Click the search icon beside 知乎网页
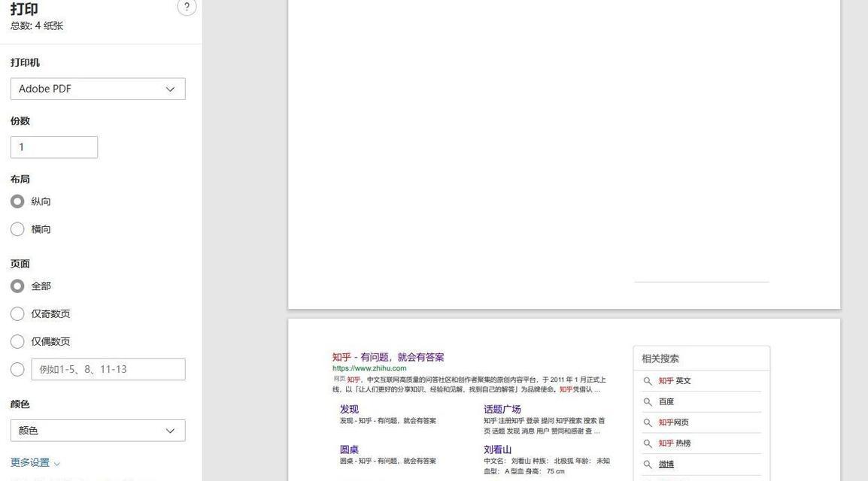This screenshot has width=868, height=481. 648,422
